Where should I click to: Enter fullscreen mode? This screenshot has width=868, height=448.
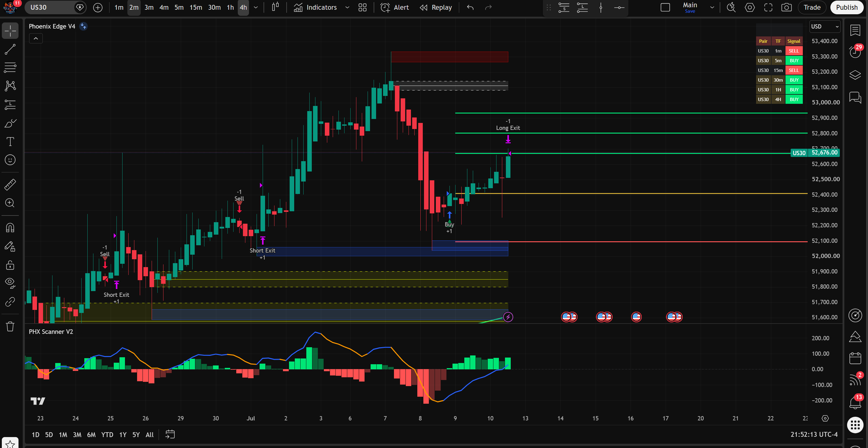pos(768,7)
